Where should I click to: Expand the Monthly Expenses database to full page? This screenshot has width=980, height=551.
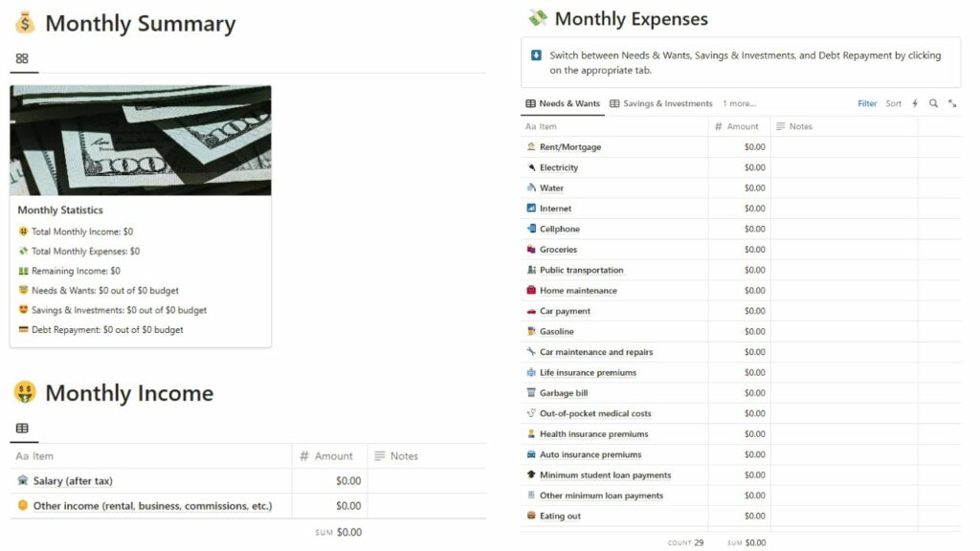(952, 103)
